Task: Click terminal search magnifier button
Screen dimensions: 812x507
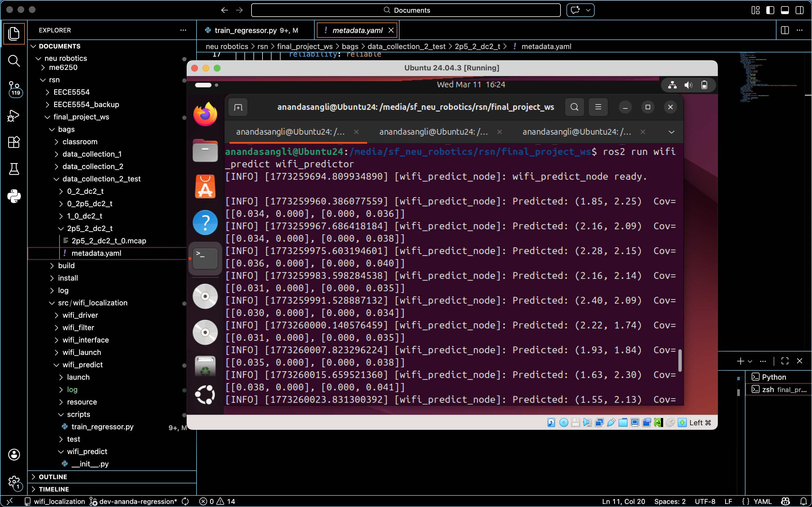Action: (574, 107)
